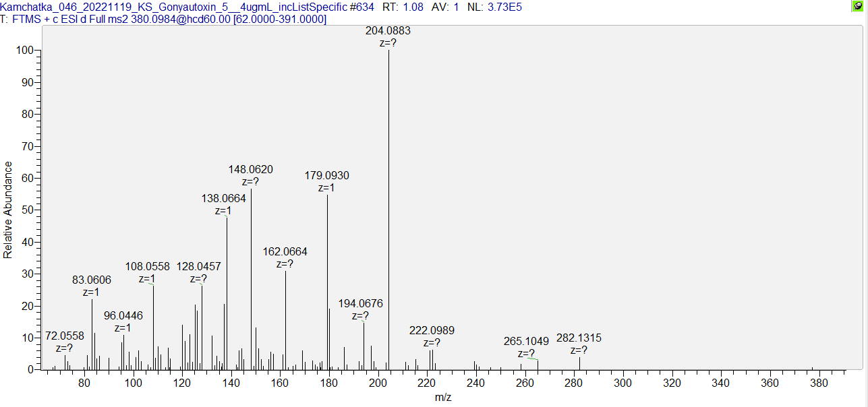
Task: Click the Relative Abundance y-axis title
Action: click(x=8, y=210)
